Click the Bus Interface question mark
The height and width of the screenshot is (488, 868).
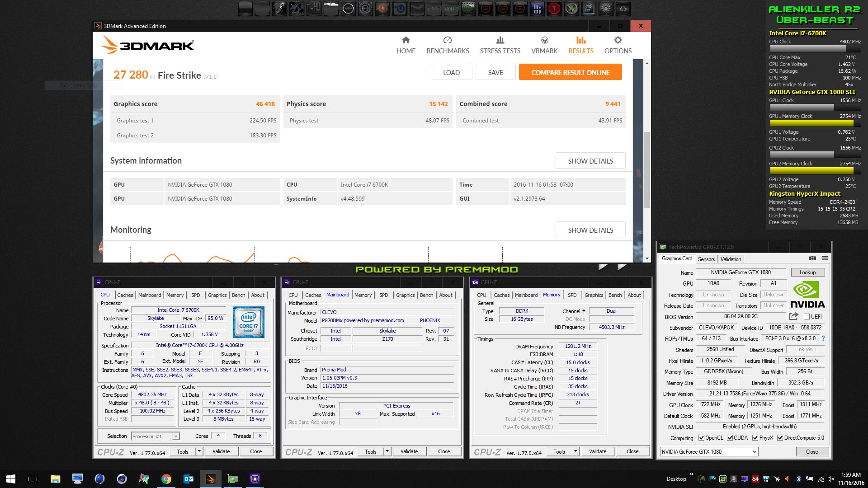(823, 338)
